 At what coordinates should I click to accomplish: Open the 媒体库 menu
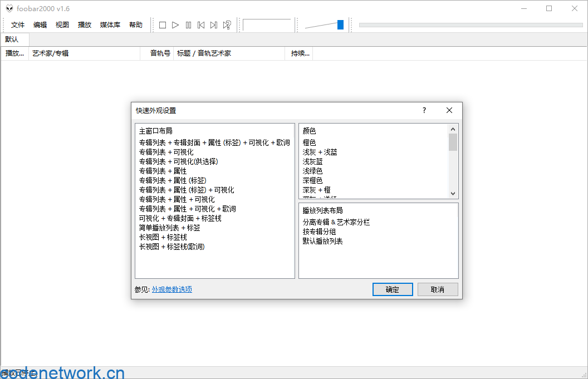tap(110, 24)
